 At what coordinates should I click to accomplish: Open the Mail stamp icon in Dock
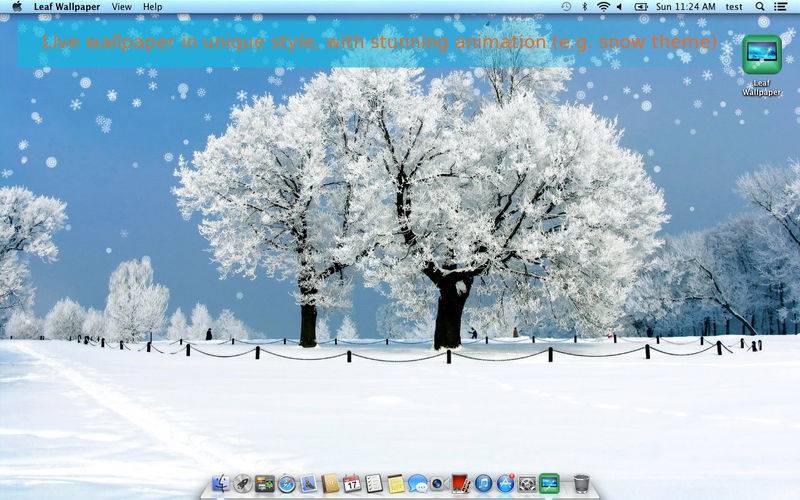(309, 483)
